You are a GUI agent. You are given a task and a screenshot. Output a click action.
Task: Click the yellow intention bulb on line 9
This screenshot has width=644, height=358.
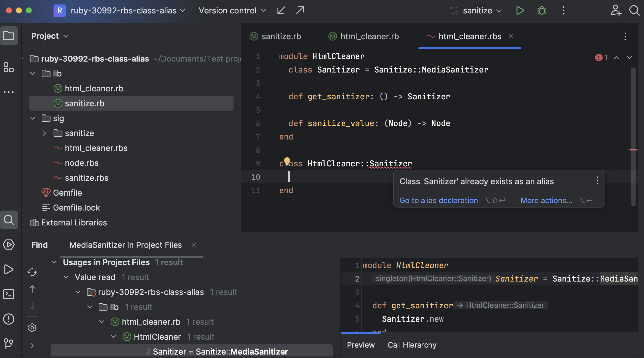point(287,160)
